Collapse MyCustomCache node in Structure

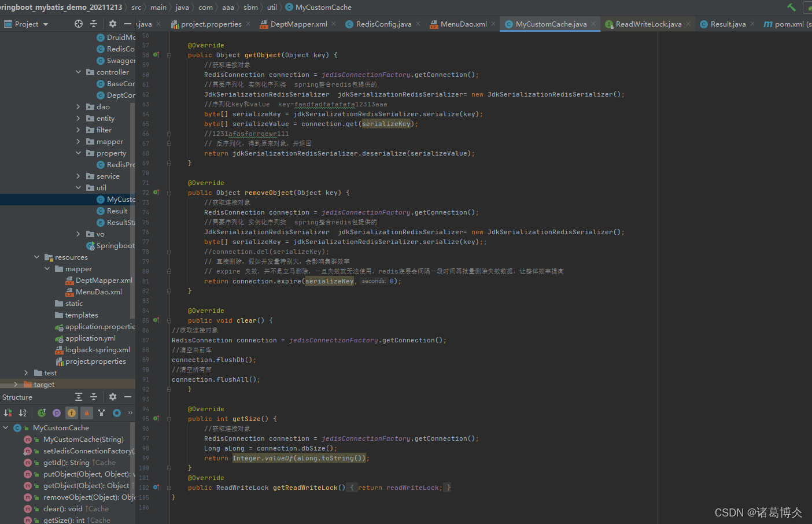click(x=6, y=427)
